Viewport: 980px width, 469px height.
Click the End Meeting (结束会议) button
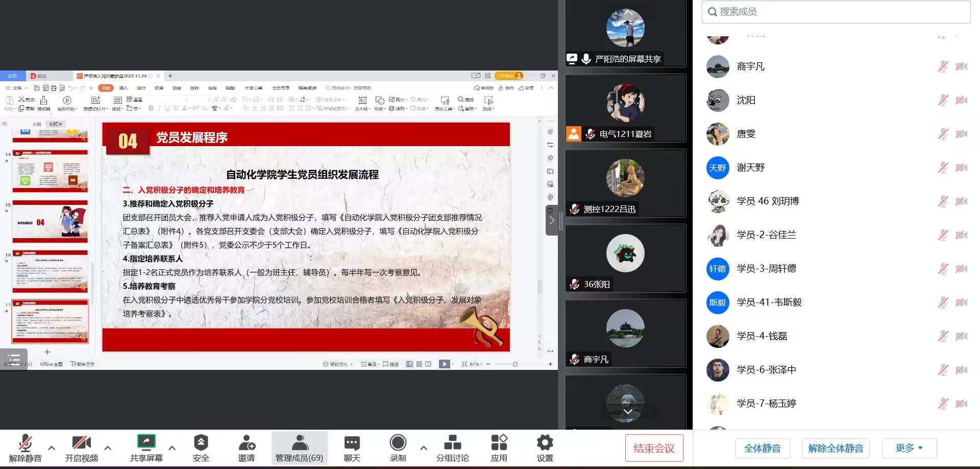point(654,448)
